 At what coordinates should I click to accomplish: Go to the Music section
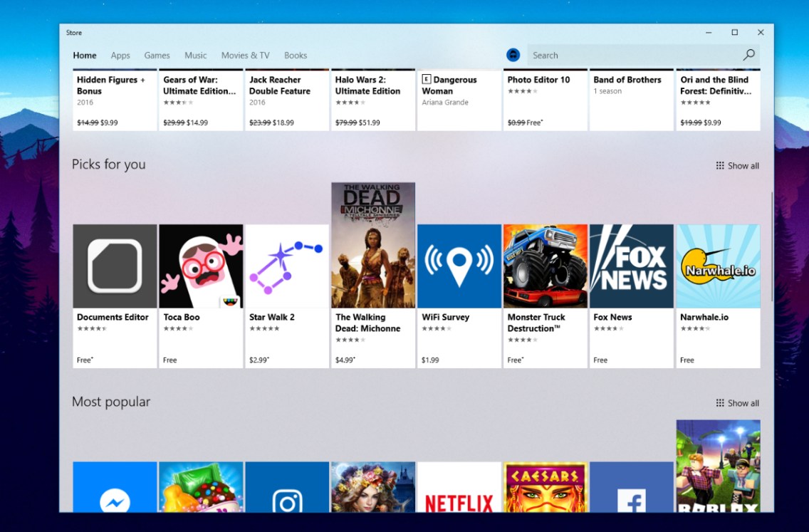(195, 55)
